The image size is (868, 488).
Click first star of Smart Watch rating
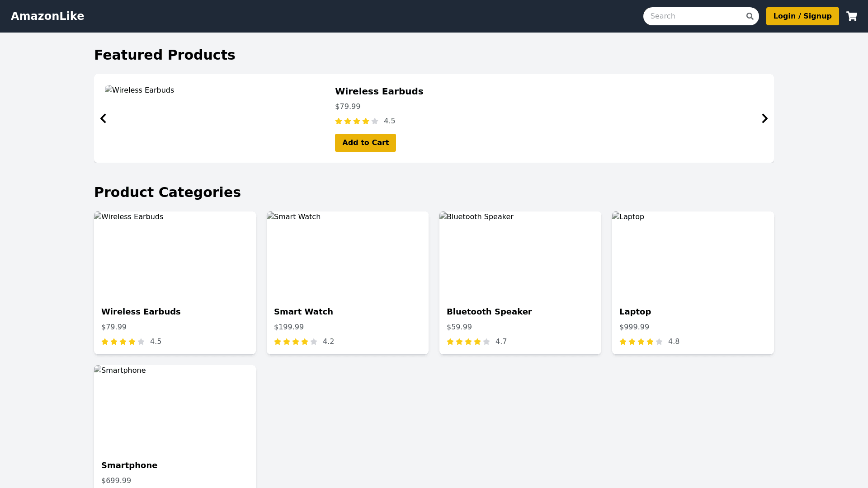[278, 342]
